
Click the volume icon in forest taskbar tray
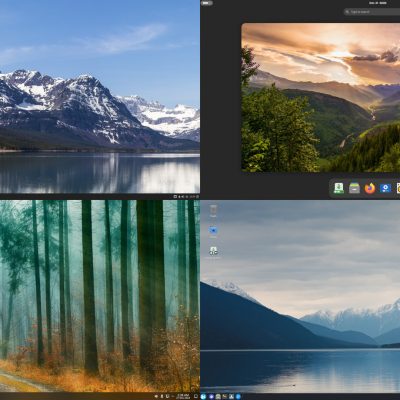tap(156, 396)
